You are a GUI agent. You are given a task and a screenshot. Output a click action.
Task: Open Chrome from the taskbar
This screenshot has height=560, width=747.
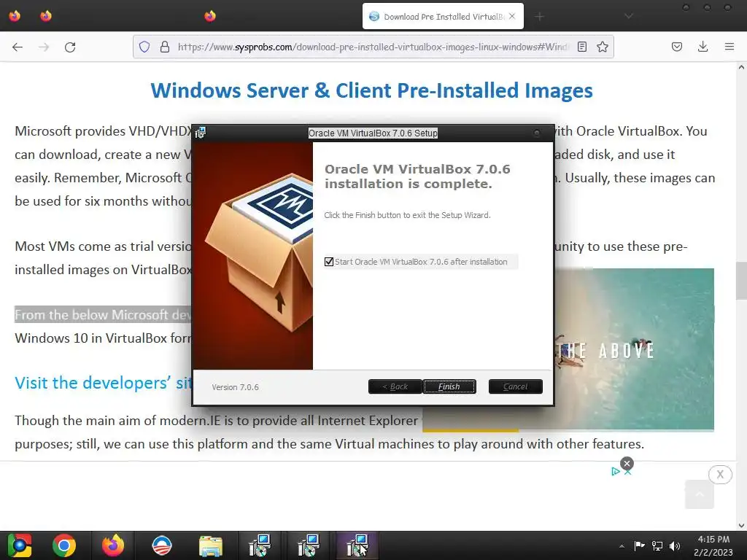(x=64, y=545)
